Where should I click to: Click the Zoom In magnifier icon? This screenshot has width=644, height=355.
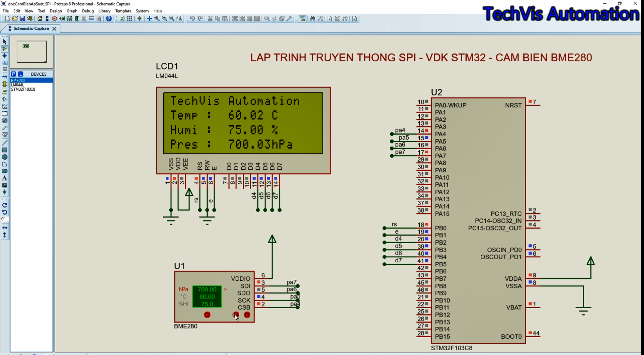(x=157, y=19)
